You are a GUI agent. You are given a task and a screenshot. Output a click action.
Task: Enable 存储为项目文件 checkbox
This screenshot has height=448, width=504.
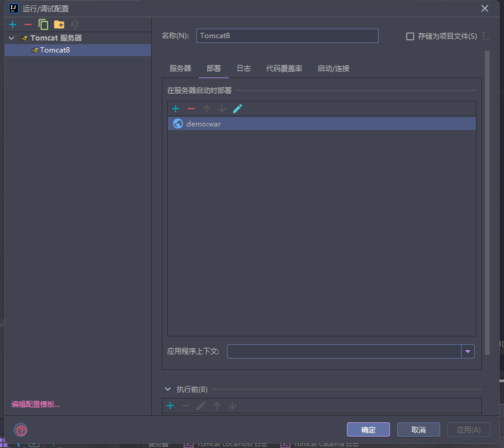[x=410, y=36]
